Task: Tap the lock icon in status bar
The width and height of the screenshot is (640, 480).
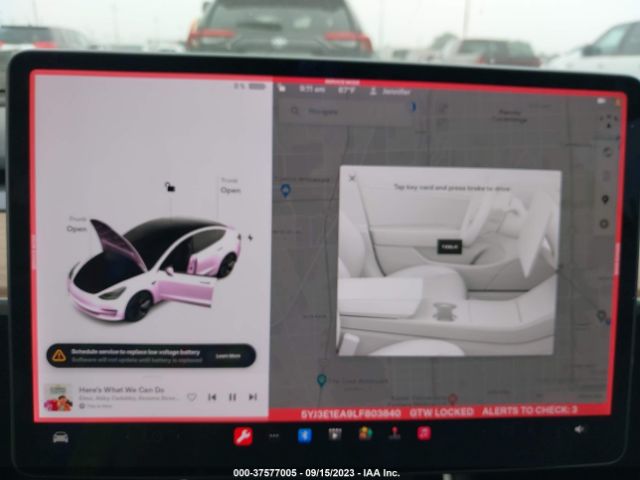Action: 282,88
